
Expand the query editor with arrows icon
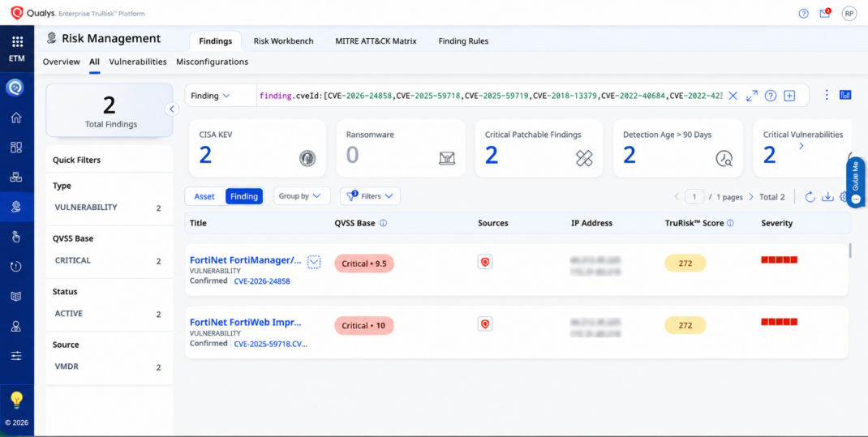pos(752,96)
